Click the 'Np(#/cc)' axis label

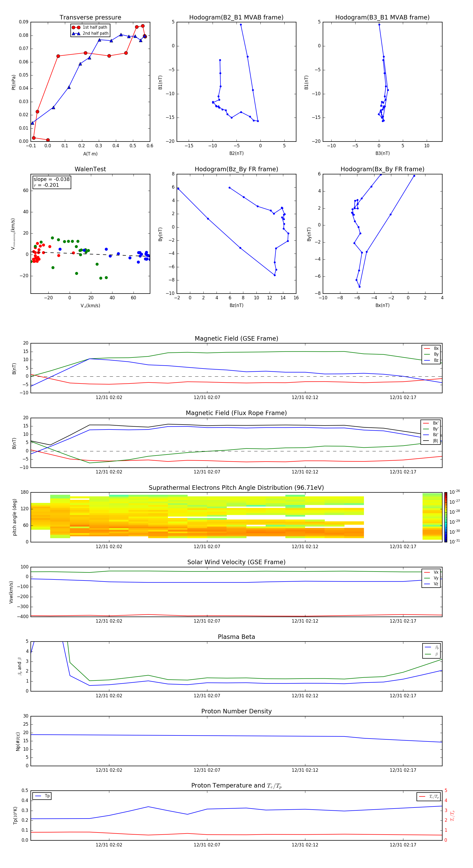point(18,741)
